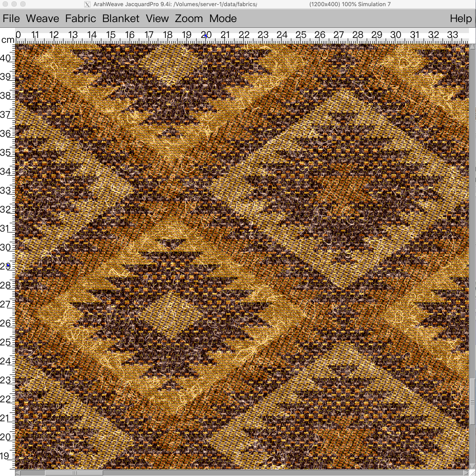The image size is (476, 476).
Task: Click the vertical scrollbar thumb
Action: (x=472, y=402)
